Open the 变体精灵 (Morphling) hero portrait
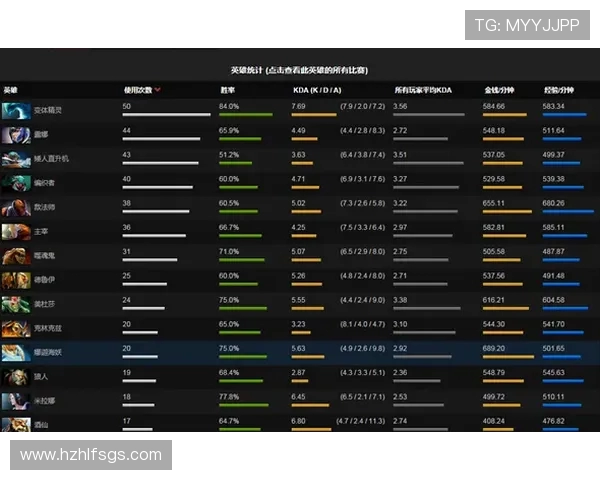Image resolution: width=600 pixels, height=480 pixels. (x=16, y=111)
